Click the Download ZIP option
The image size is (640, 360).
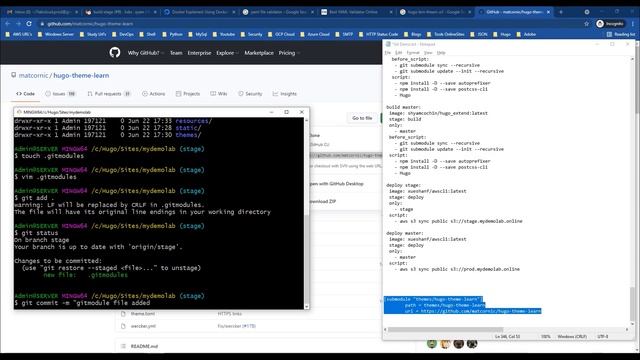(x=323, y=201)
